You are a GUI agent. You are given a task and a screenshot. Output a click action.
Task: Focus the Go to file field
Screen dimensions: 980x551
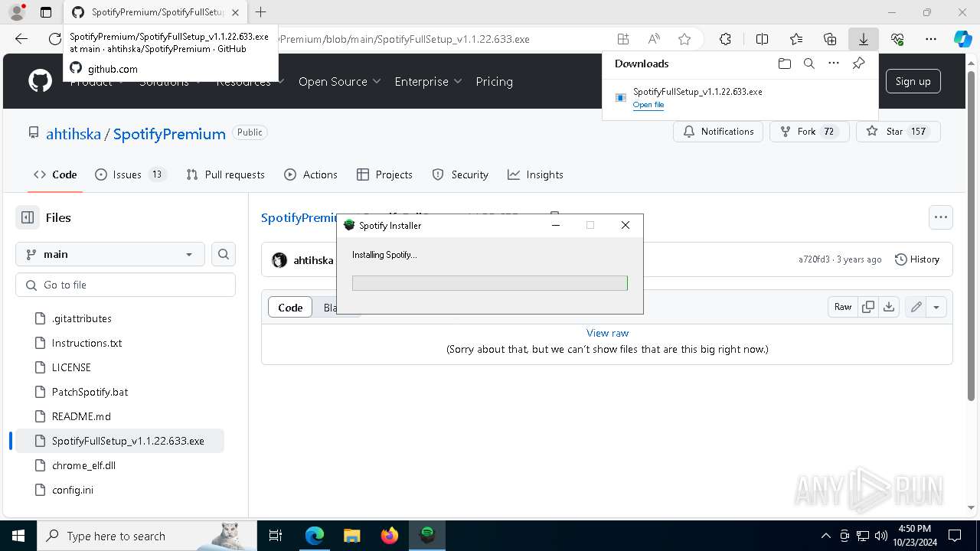point(126,285)
